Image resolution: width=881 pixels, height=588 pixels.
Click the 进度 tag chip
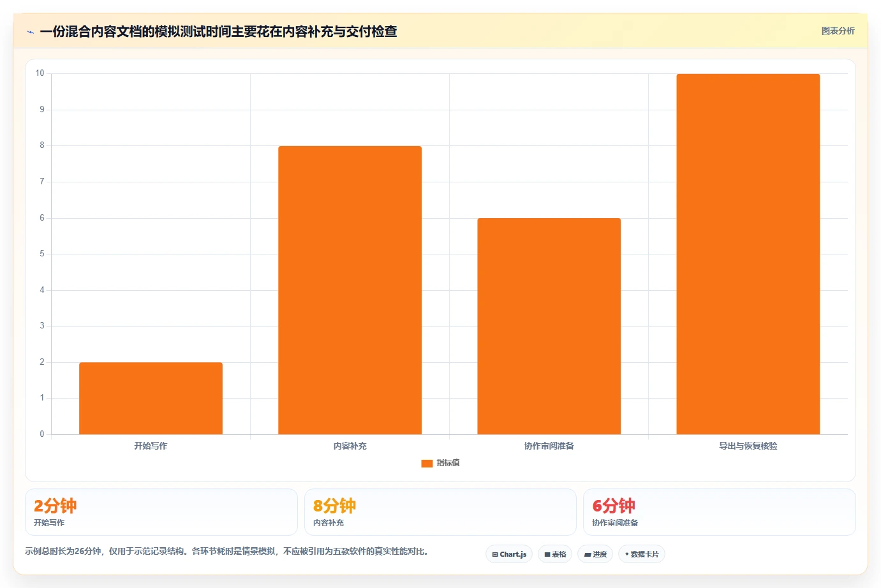595,554
